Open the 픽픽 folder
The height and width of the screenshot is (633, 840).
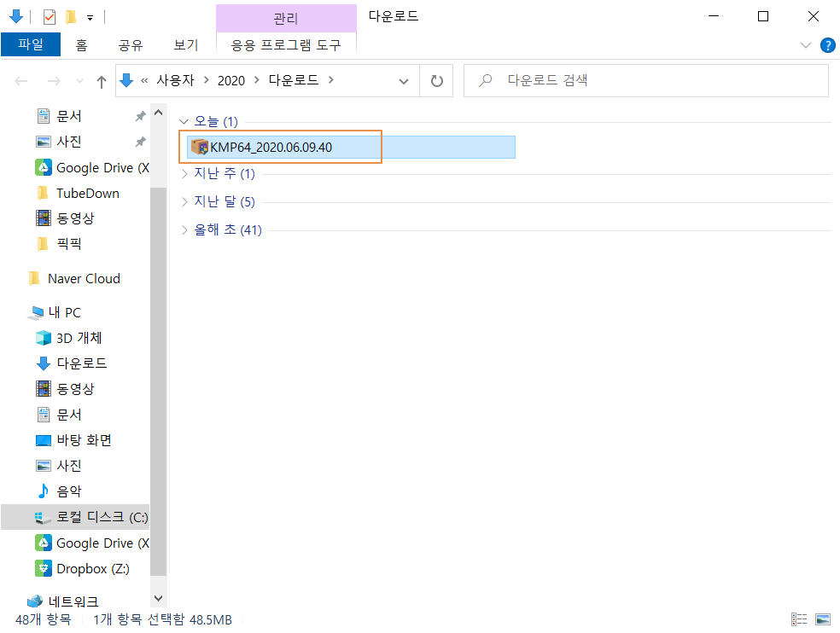click(59, 244)
